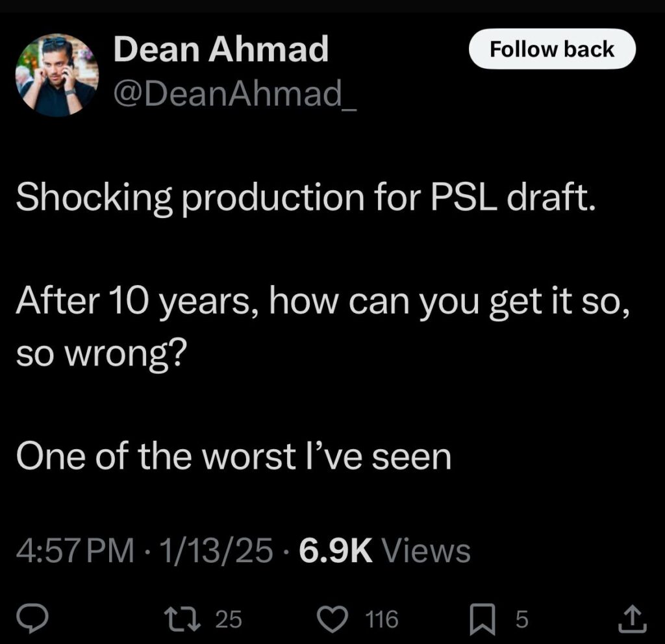Screen dimensions: 665x644
Task: Click the retweet count of 25
Action: click(x=228, y=619)
